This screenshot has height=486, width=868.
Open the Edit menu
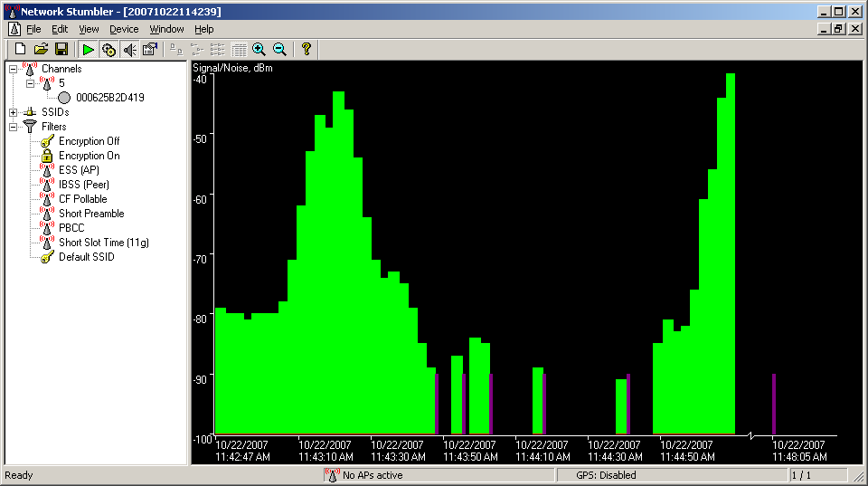60,29
